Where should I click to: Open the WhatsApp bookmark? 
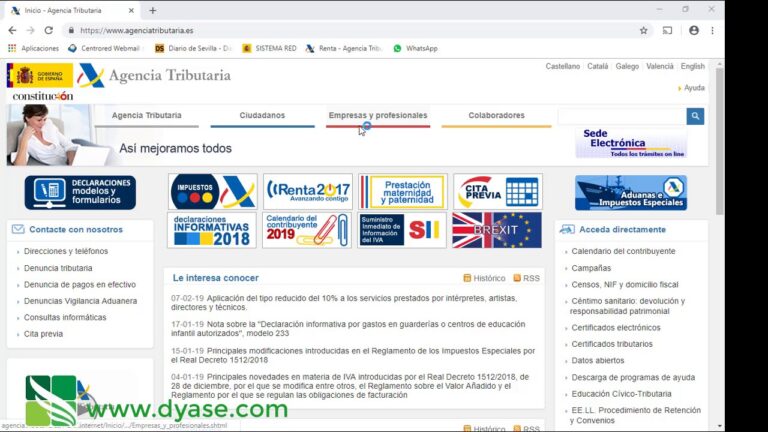(x=415, y=48)
